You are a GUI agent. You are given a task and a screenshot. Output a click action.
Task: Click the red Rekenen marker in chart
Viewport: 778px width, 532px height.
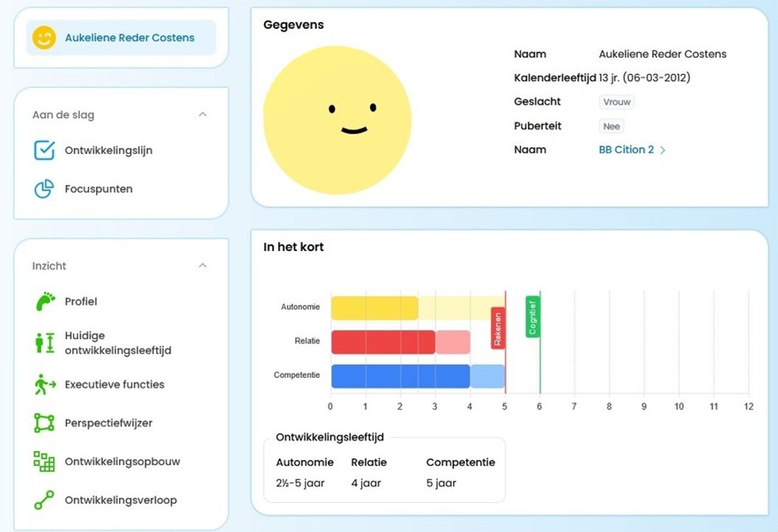click(498, 328)
